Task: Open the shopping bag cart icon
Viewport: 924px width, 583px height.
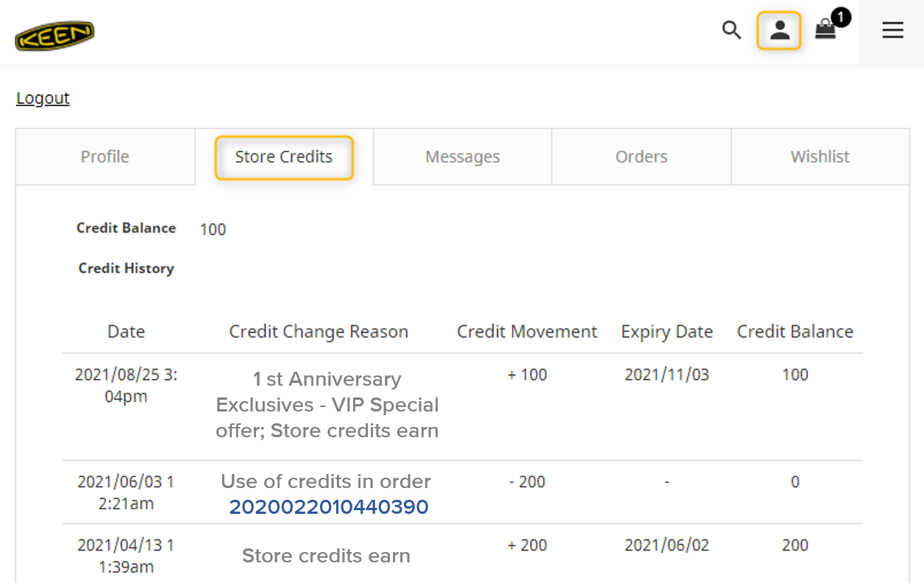Action: [825, 31]
